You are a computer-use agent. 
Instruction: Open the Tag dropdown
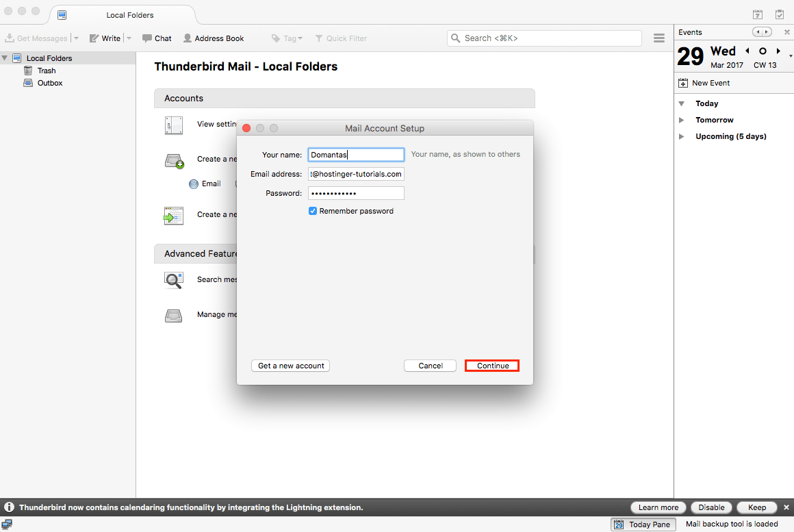click(287, 38)
